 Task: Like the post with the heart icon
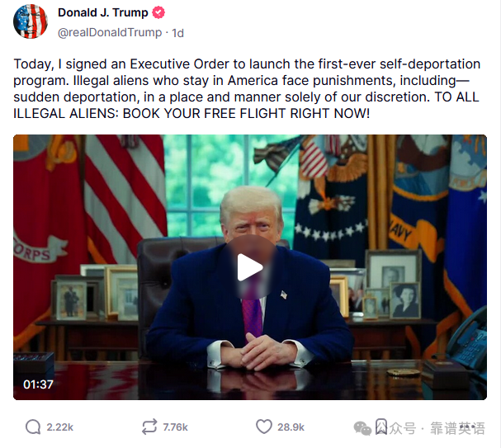point(264,427)
